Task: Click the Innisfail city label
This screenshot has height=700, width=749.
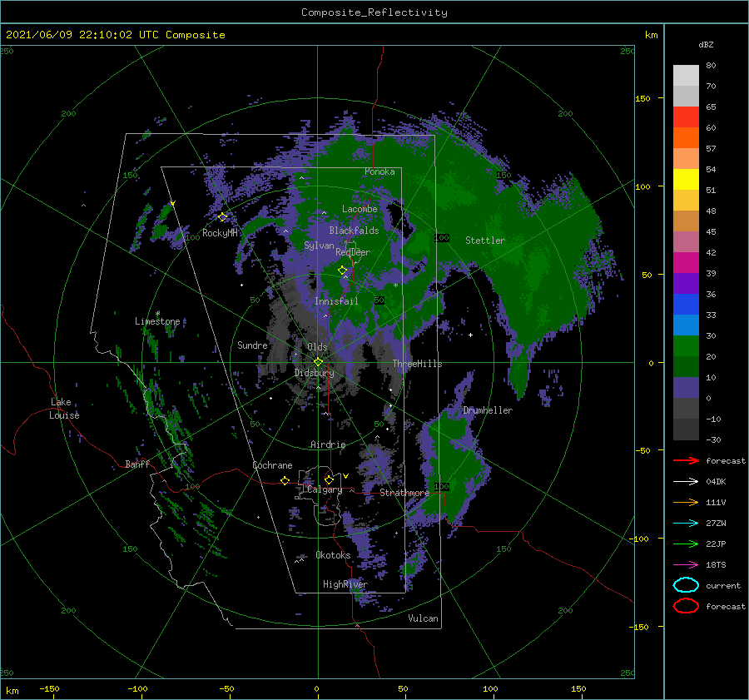Action: pyautogui.click(x=336, y=301)
